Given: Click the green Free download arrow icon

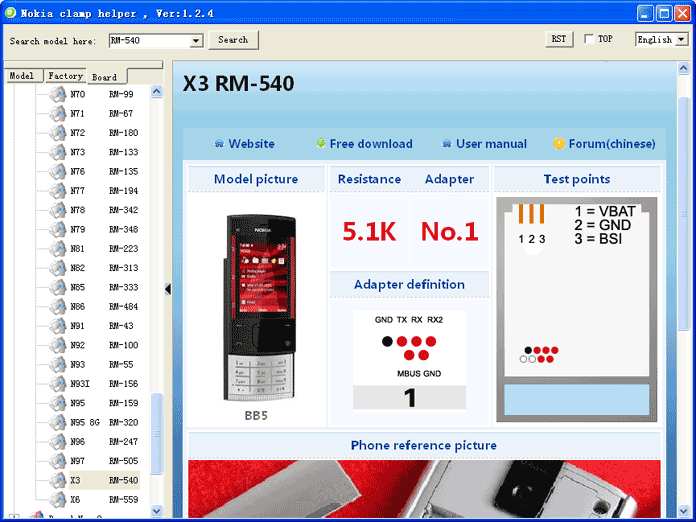Looking at the screenshot, I should tap(321, 143).
